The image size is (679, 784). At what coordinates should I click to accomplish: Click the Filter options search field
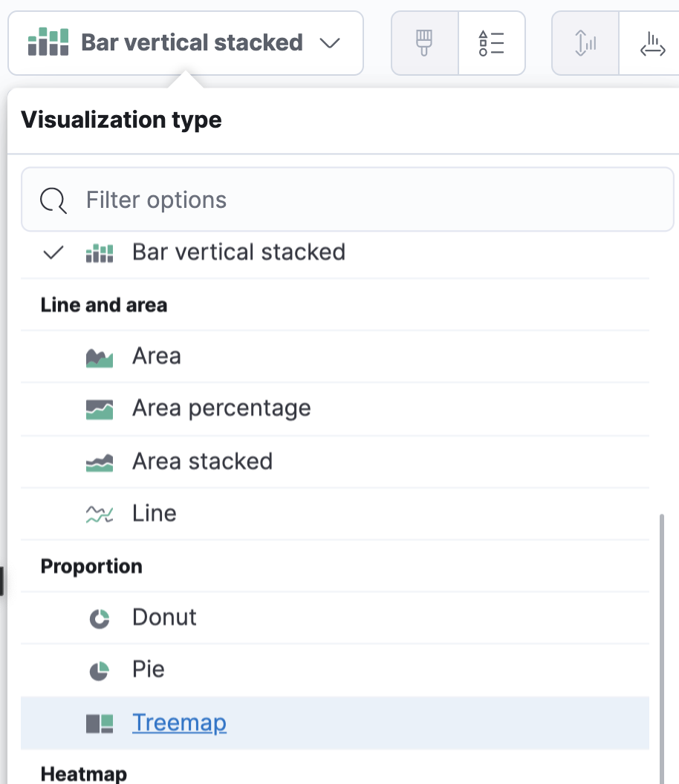coord(348,200)
